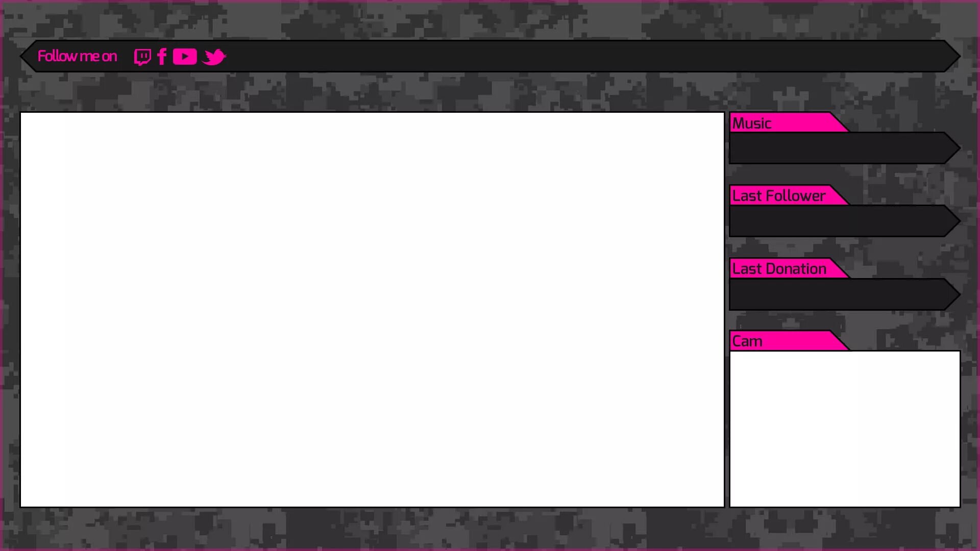Viewport: 980px width, 551px height.
Task: Click the Twitter icon in header
Action: pos(215,57)
